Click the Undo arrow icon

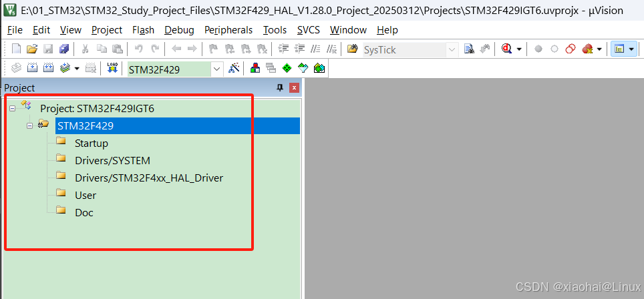139,49
